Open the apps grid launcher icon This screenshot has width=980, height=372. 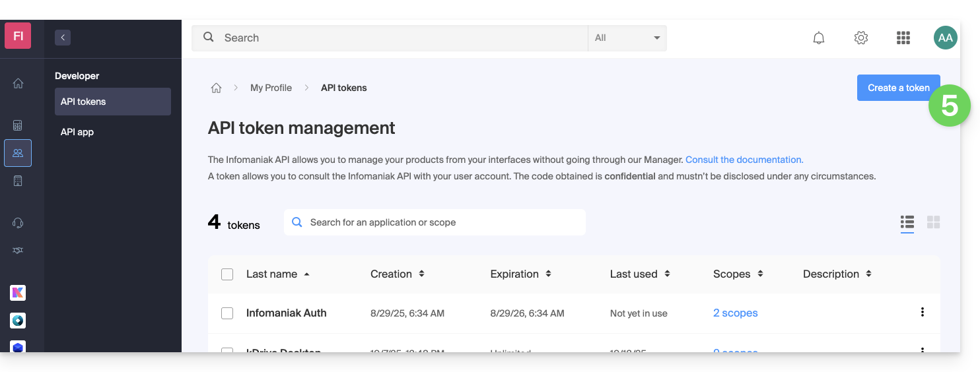(x=903, y=38)
